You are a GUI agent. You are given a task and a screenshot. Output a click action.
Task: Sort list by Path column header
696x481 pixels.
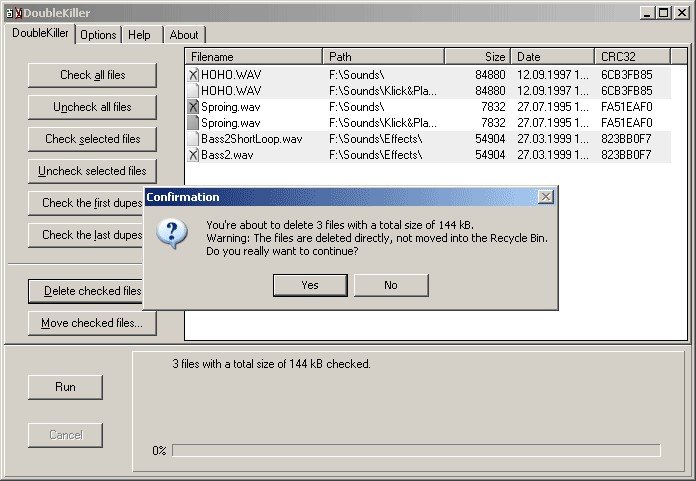384,57
